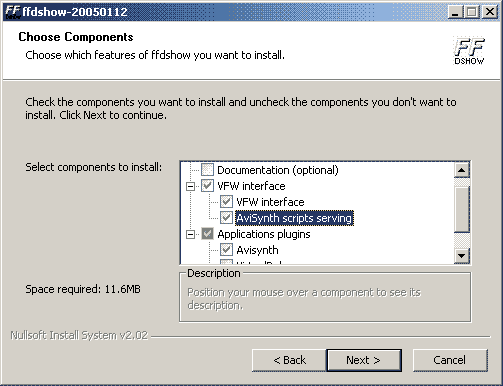Click the component list scrollbar thumb
The image size is (503, 386).
tap(462, 209)
